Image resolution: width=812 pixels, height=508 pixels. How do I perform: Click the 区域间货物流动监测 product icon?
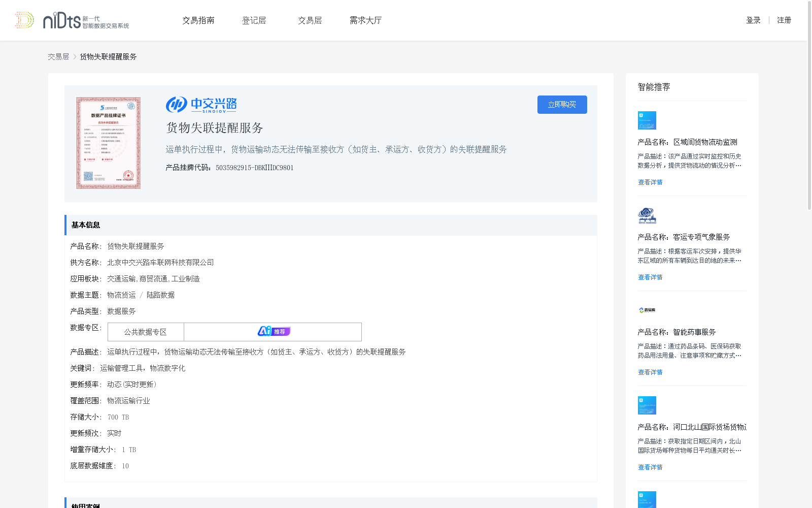tap(647, 120)
